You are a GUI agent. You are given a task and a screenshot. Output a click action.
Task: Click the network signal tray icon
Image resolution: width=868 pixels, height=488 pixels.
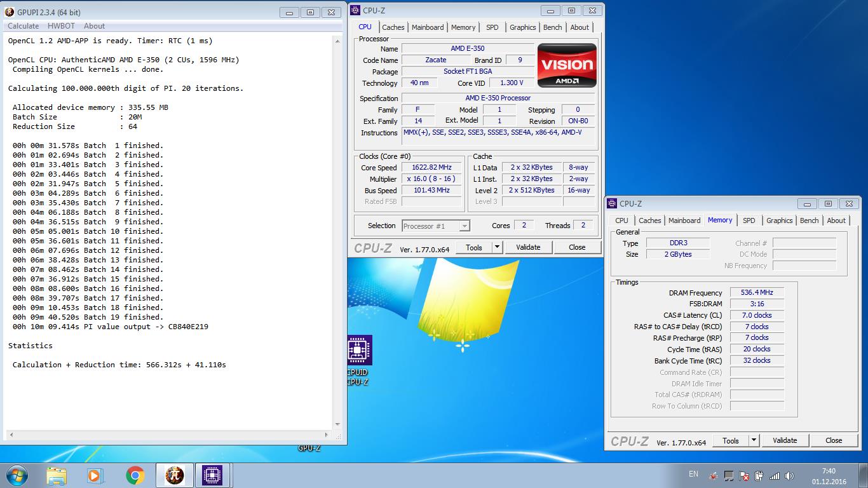click(775, 476)
